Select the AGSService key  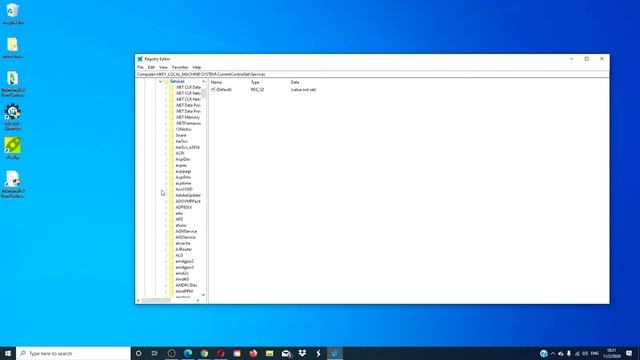185,238
